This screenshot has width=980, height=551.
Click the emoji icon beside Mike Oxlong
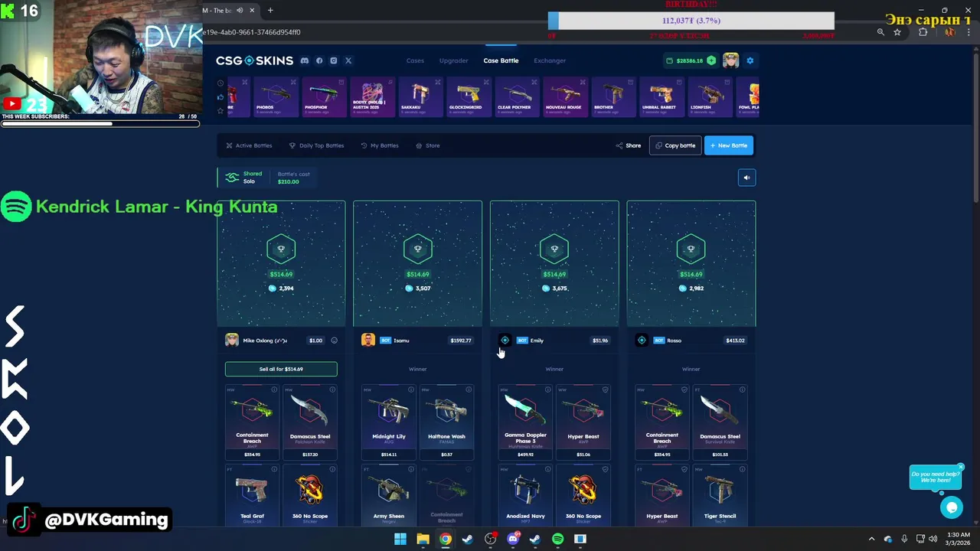[334, 341]
